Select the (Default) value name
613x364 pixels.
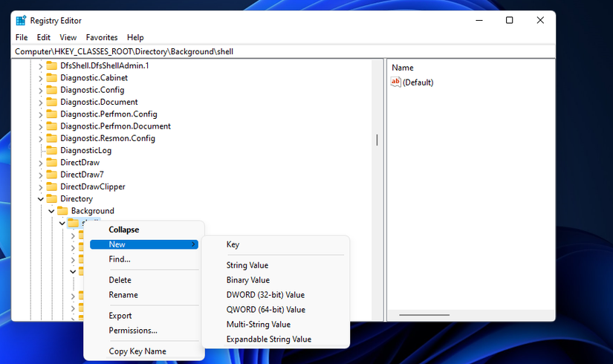coord(418,82)
